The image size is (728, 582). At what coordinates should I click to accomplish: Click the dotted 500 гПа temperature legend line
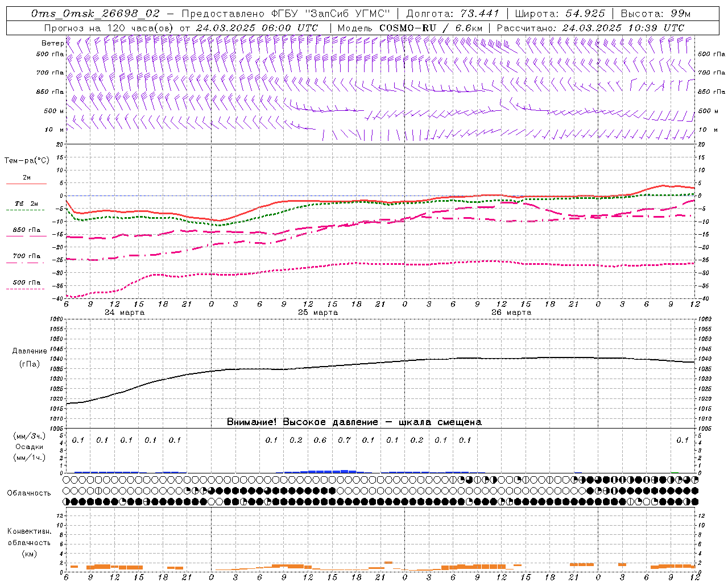(25, 289)
